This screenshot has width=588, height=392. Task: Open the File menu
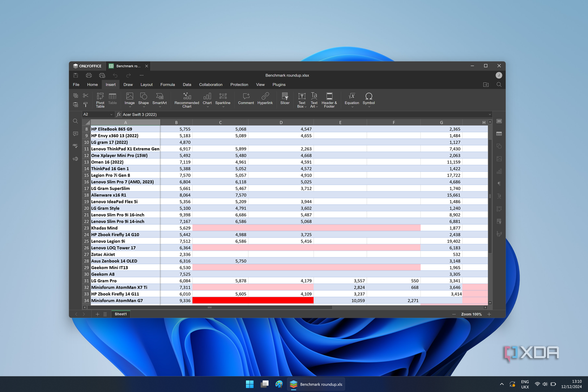point(76,85)
